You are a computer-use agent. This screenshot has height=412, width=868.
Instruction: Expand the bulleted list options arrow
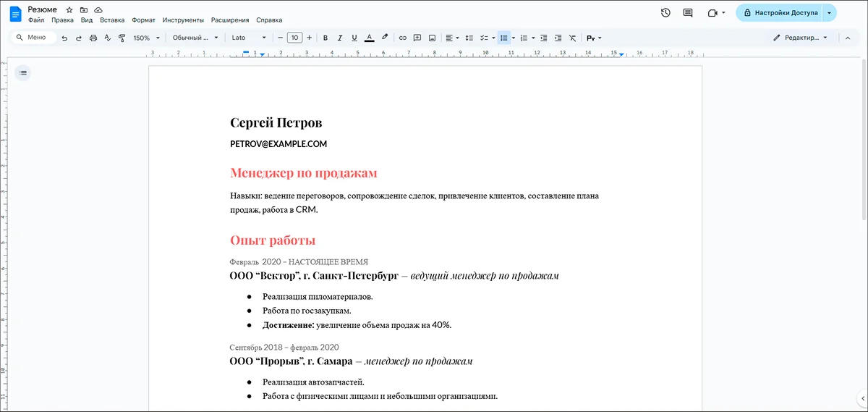point(513,38)
